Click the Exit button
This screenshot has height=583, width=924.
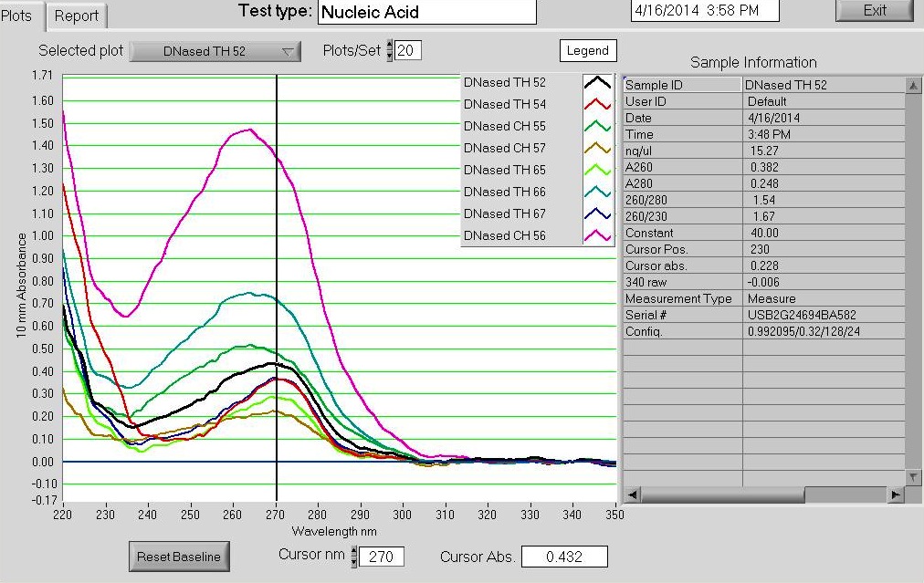874,11
